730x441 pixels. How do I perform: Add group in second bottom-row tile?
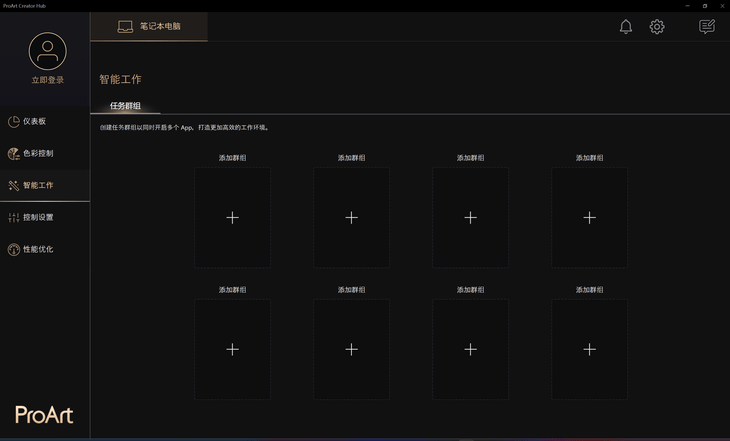(351, 349)
